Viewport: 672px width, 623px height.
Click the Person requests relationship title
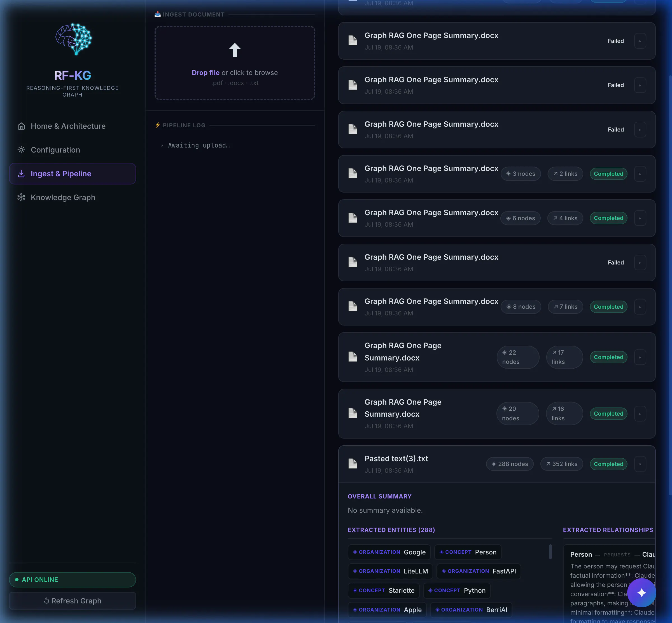point(613,554)
